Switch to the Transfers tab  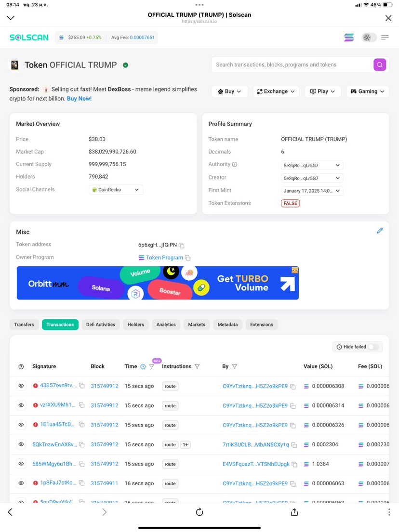pos(24,324)
